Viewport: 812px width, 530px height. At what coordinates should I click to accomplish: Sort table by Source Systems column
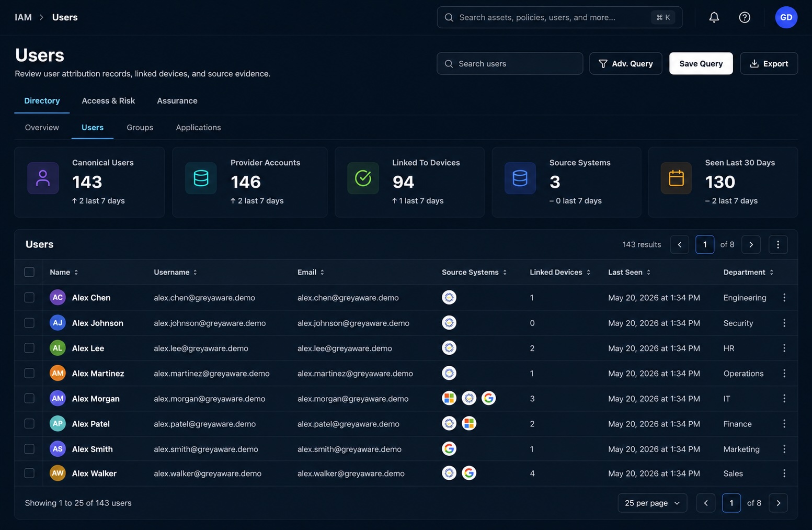(x=475, y=272)
